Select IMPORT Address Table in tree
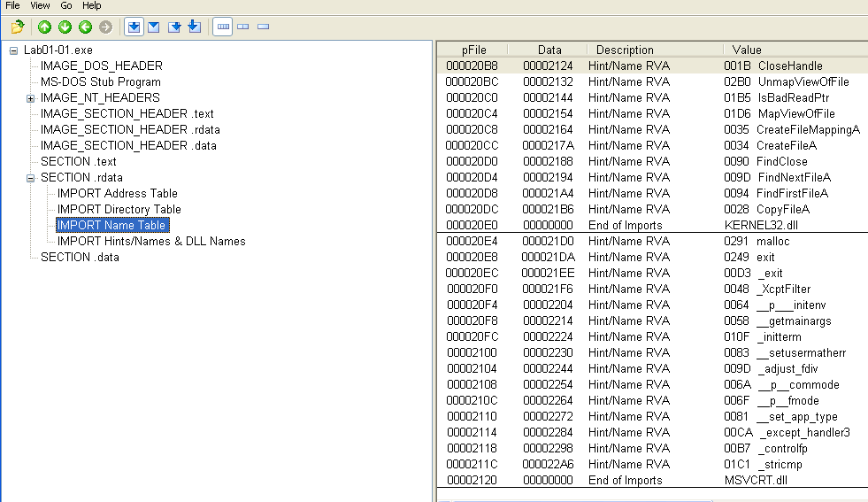The height and width of the screenshot is (502, 868). pyautogui.click(x=117, y=193)
